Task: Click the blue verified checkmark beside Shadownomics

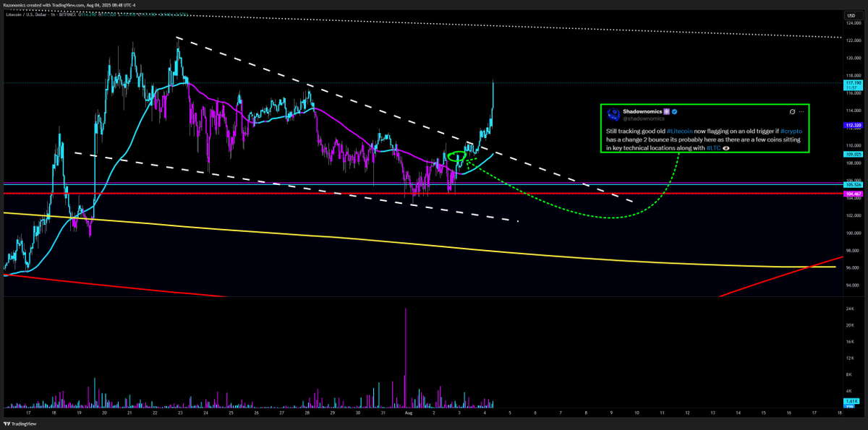Action: point(674,112)
